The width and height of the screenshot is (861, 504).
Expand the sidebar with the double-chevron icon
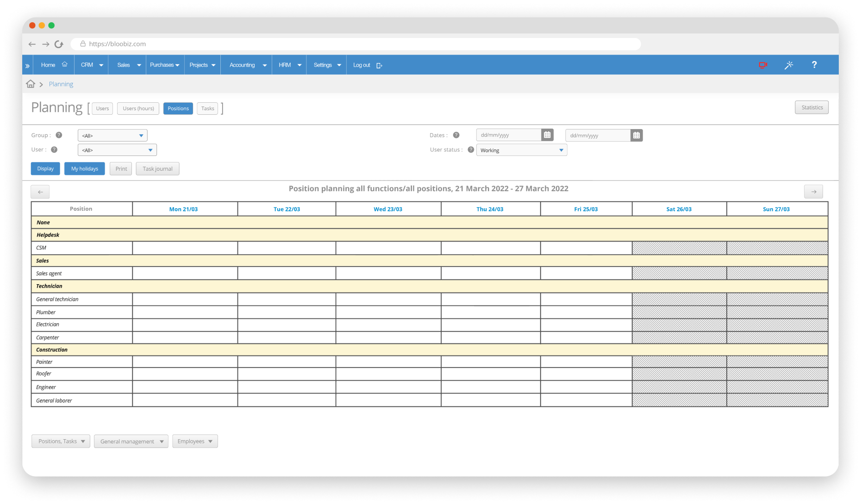(27, 65)
